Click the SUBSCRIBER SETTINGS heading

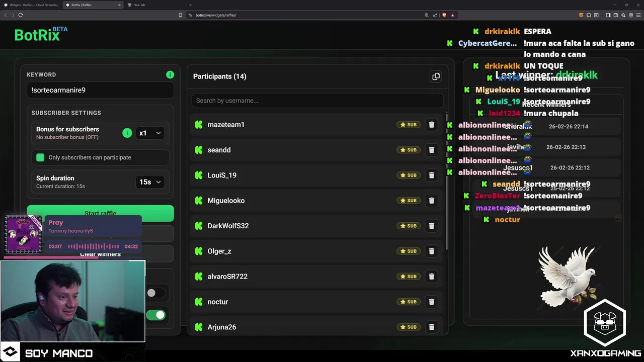click(x=66, y=113)
